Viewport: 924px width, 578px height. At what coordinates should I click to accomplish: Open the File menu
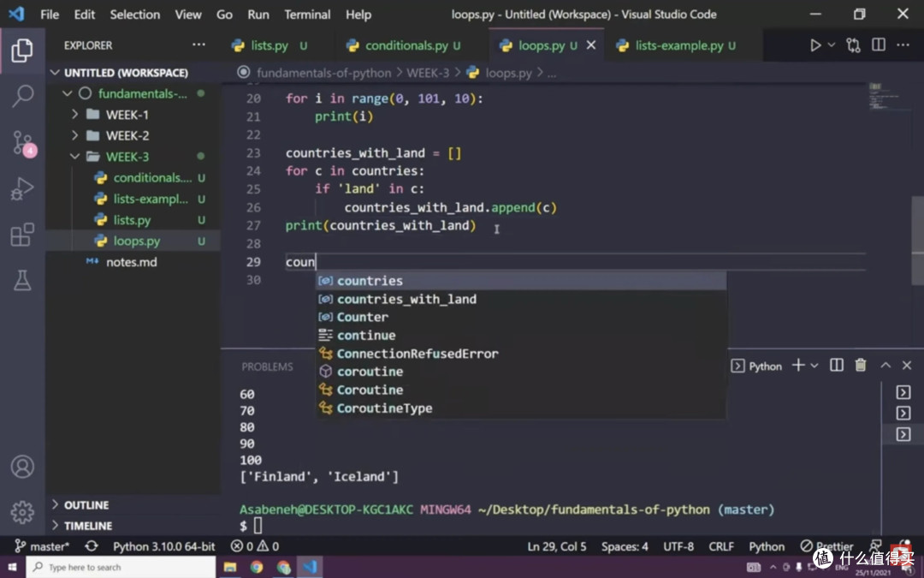click(x=50, y=15)
